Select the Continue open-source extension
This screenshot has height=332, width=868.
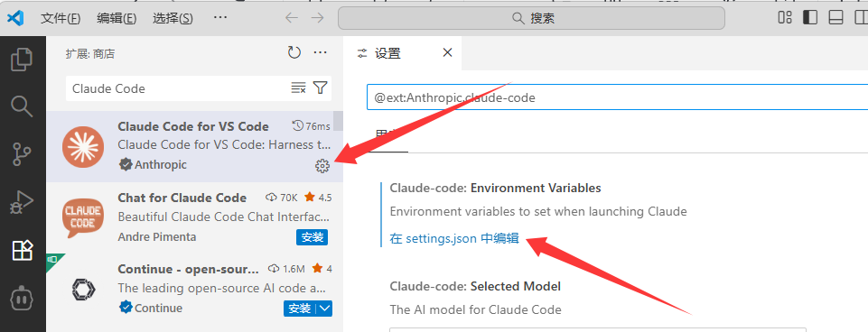coord(194,289)
